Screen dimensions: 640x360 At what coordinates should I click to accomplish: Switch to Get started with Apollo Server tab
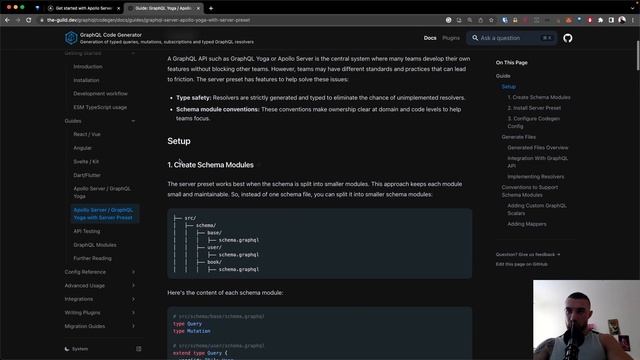[84, 8]
